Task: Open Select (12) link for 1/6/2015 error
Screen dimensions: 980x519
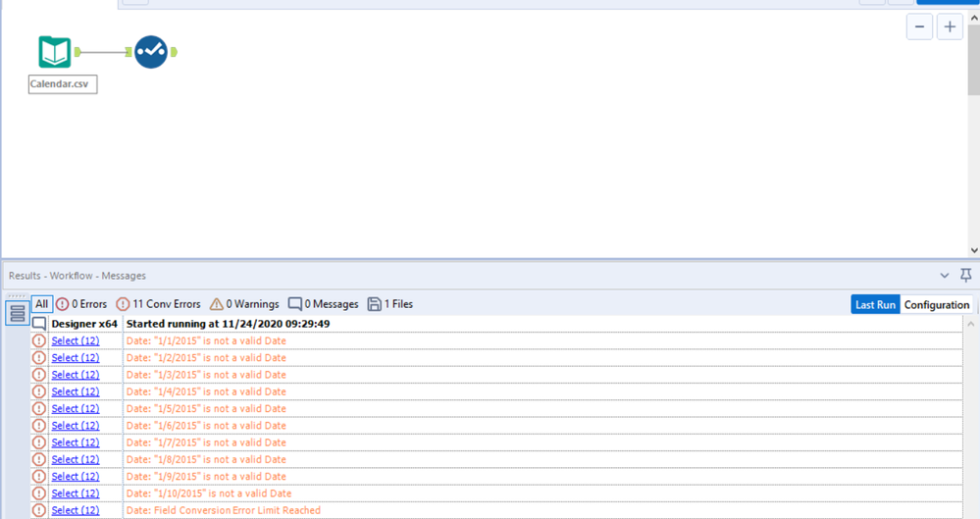Action: 75,425
